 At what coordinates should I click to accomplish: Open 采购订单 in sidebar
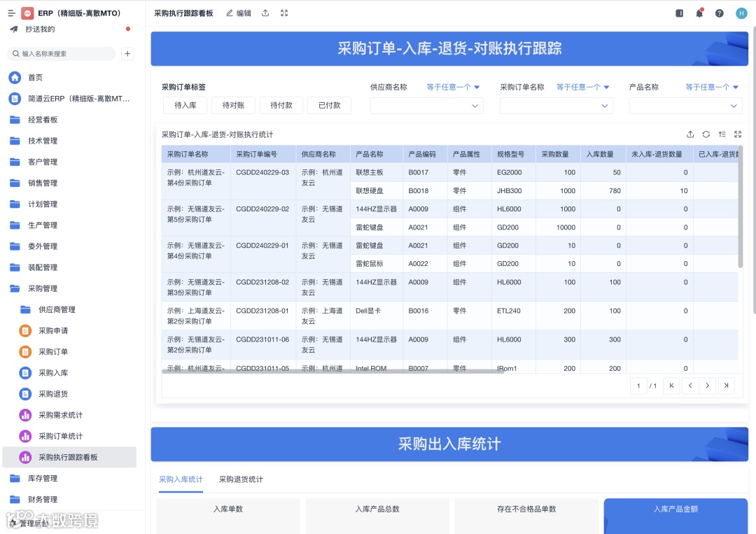53,352
